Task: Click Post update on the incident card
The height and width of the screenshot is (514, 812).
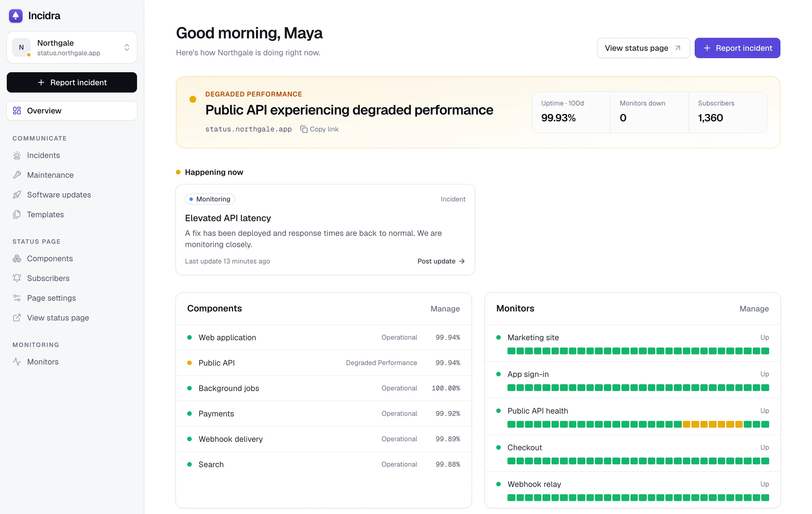Action: pos(441,261)
